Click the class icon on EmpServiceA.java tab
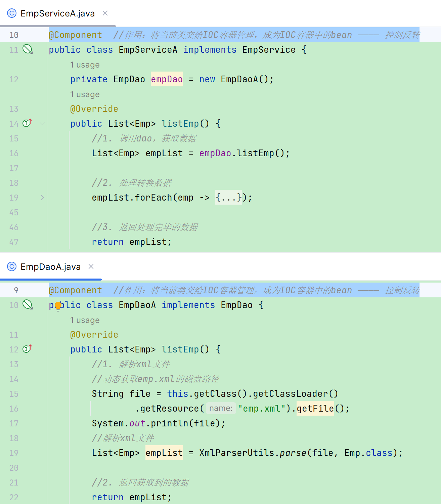 tap(12, 13)
